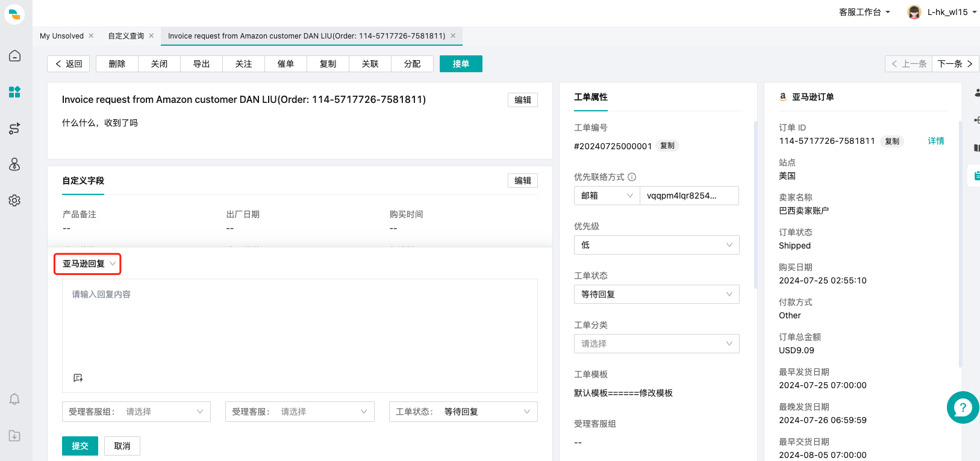Image resolution: width=980 pixels, height=461 pixels.
Task: Expand the 亚马逊回复 reply type dropdown
Action: [88, 264]
